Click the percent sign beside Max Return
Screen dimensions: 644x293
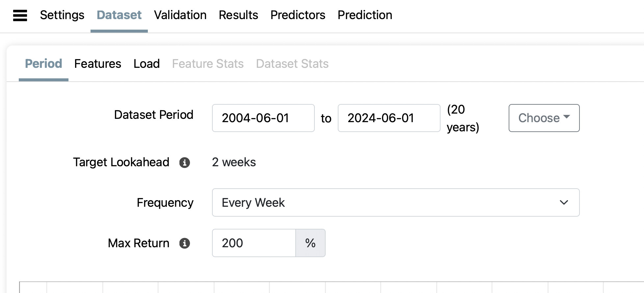coord(310,243)
